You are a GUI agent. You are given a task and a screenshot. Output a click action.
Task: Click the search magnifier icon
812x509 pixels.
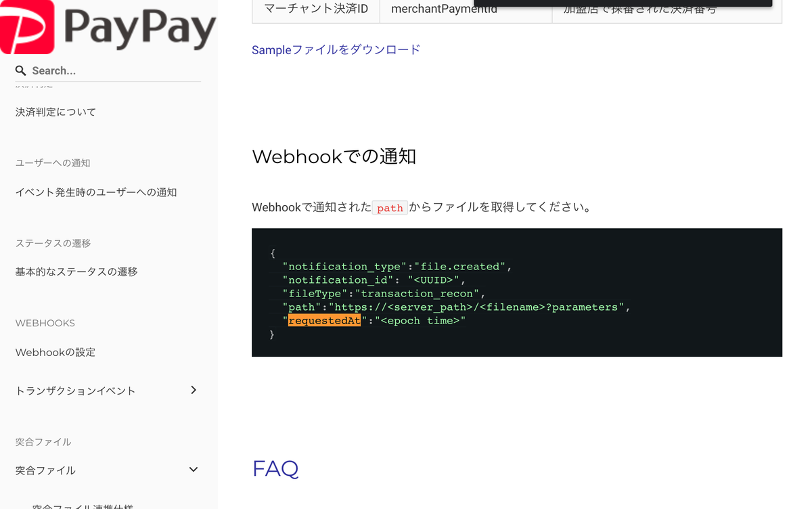20,70
